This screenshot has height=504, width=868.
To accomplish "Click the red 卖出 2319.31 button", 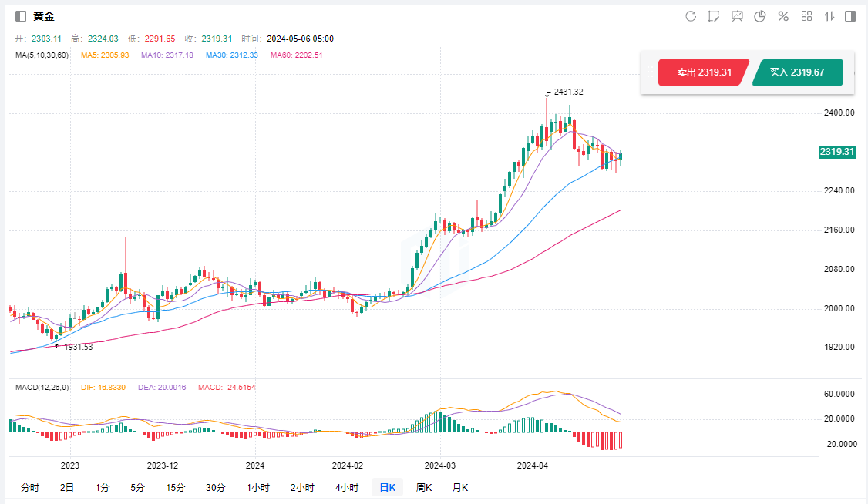I will pyautogui.click(x=703, y=72).
